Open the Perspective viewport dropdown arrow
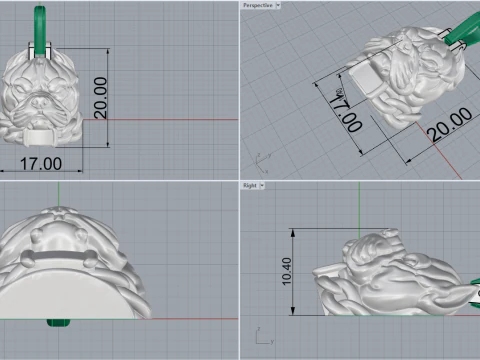Screen dimensions: 480x360 coord(278,5)
